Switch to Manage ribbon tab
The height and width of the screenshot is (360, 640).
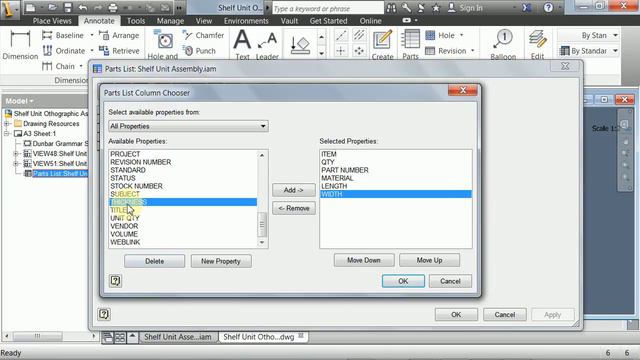(170, 21)
